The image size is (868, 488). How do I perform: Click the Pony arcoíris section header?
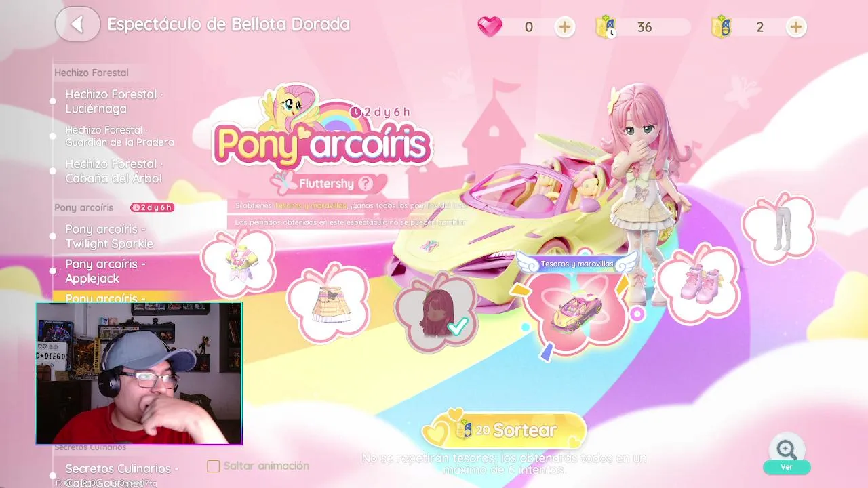84,207
